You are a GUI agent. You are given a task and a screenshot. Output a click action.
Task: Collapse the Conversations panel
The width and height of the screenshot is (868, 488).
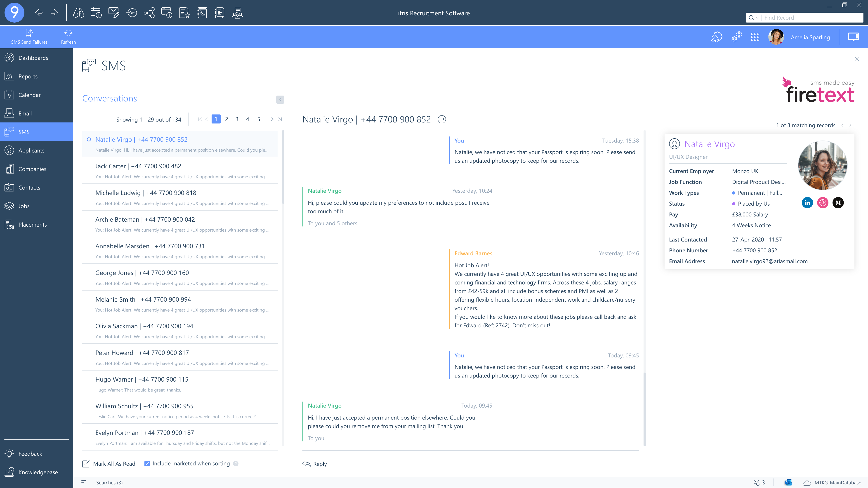[x=280, y=99]
